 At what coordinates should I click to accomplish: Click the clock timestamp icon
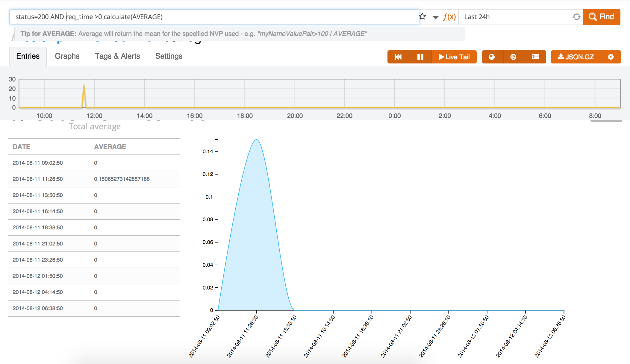coord(513,57)
